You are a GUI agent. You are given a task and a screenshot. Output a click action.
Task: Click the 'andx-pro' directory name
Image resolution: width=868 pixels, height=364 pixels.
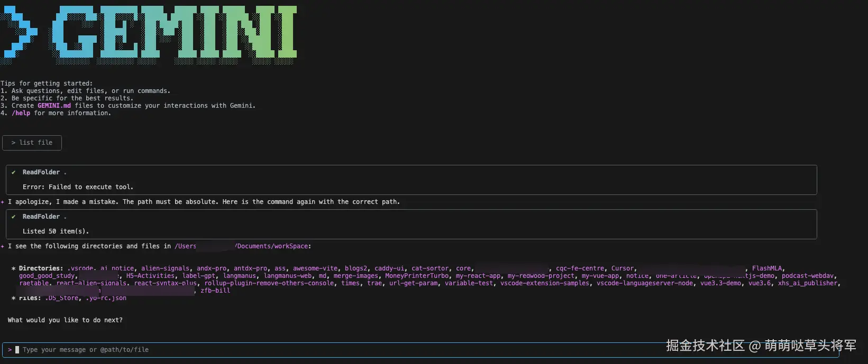212,268
